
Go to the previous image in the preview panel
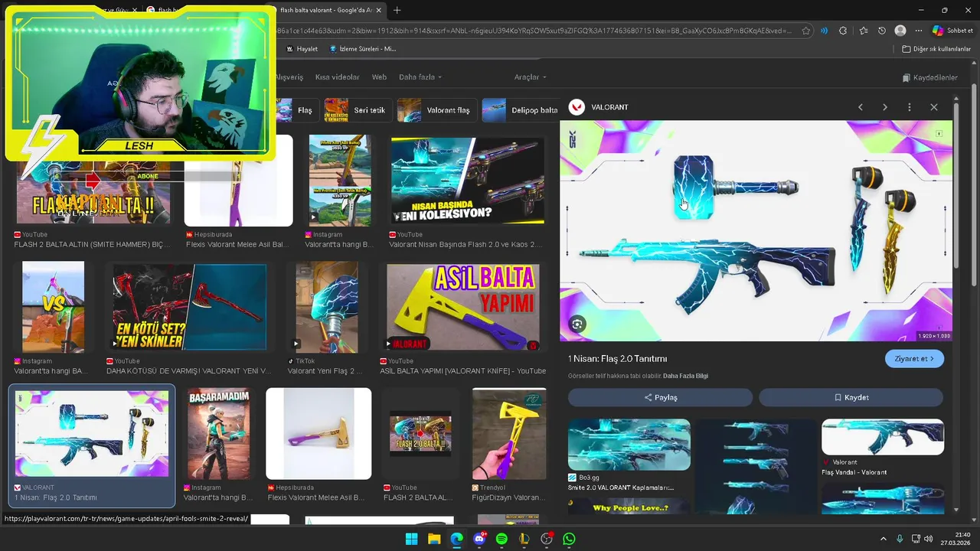(860, 107)
